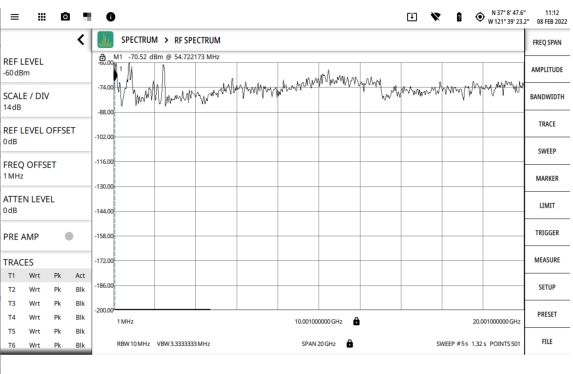Capture a screenshot with the camera icon
This screenshot has width=573, height=374.
65,16
